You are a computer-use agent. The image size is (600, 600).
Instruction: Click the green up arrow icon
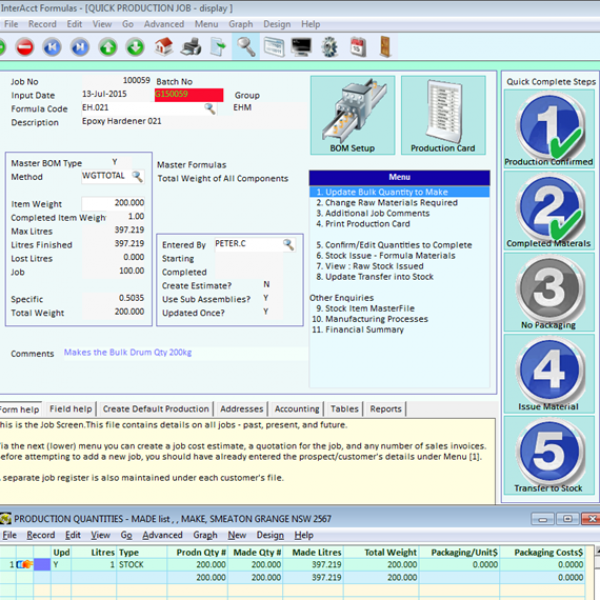pos(108,47)
